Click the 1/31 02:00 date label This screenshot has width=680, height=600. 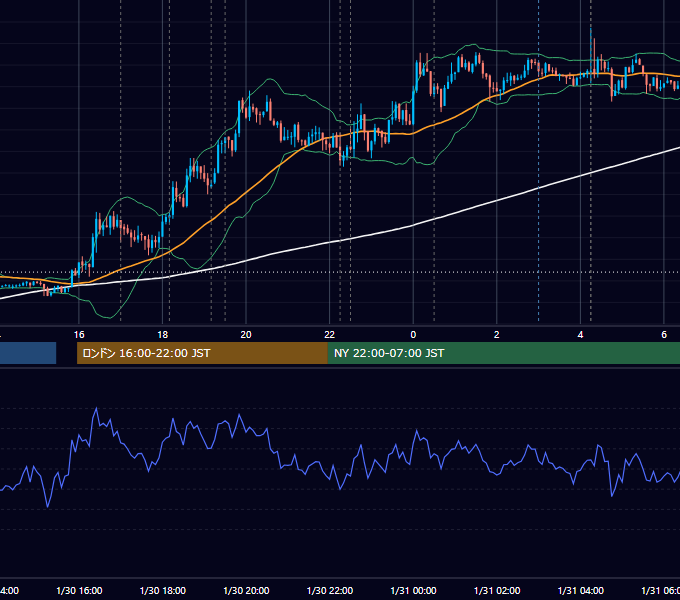pyautogui.click(x=497, y=590)
